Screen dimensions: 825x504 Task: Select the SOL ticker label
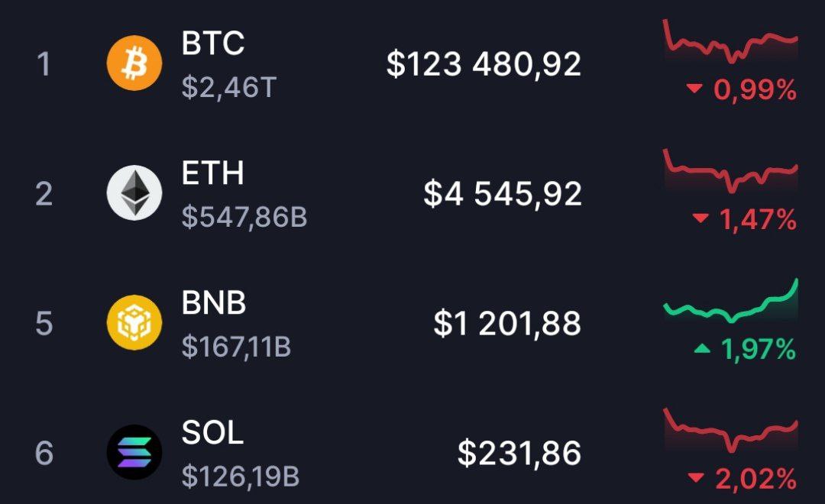(x=213, y=433)
